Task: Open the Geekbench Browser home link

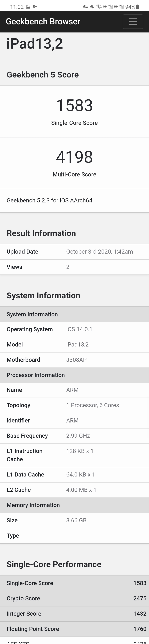Action: [43, 21]
